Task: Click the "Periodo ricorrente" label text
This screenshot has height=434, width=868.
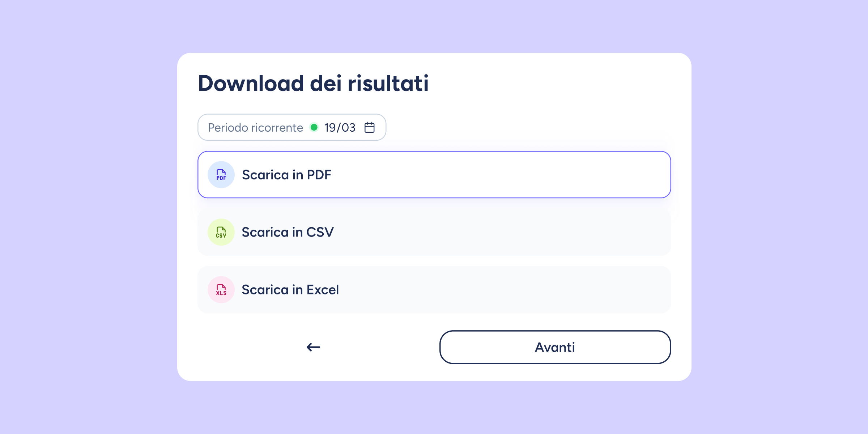Action: tap(255, 128)
